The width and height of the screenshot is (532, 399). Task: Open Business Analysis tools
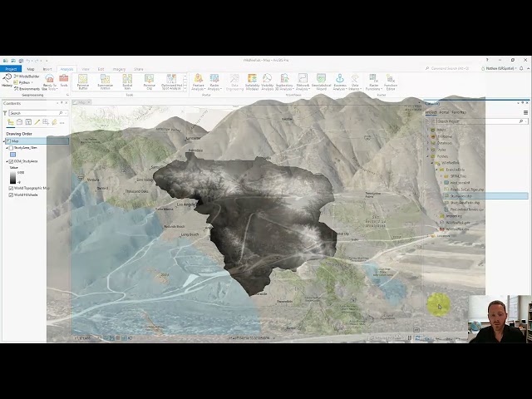[x=340, y=82]
